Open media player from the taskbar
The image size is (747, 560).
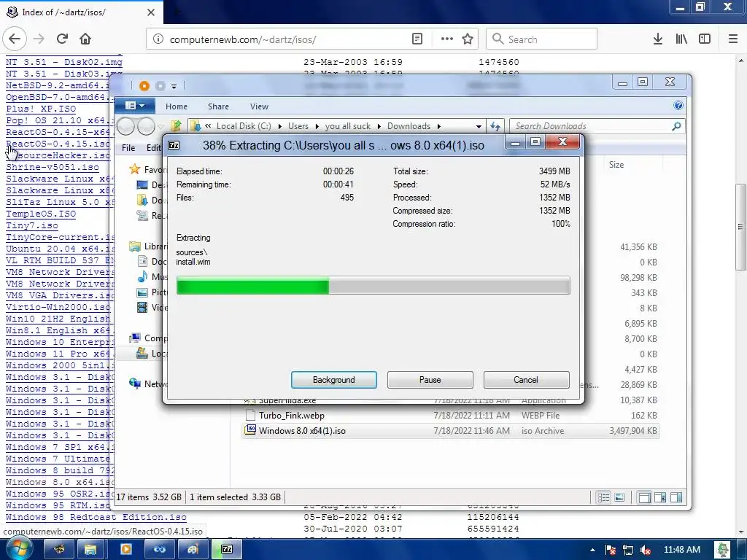125,550
